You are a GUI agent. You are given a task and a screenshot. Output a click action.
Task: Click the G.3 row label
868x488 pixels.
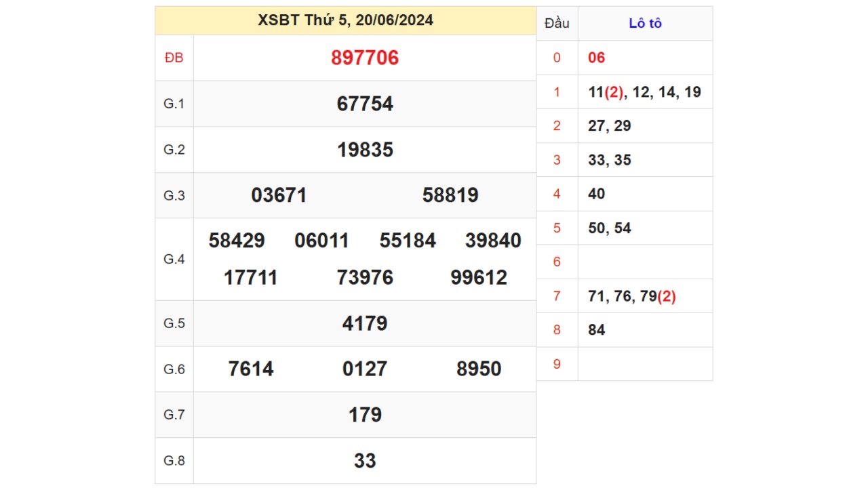pyautogui.click(x=174, y=195)
